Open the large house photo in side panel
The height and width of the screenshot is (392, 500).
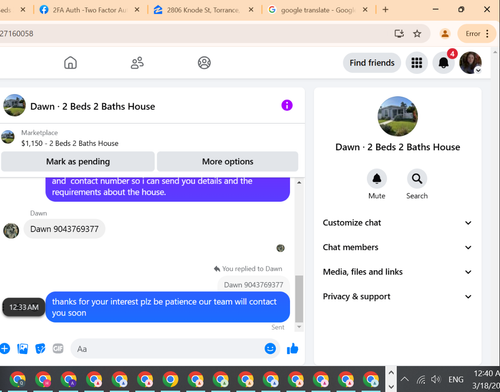pyautogui.click(x=397, y=116)
